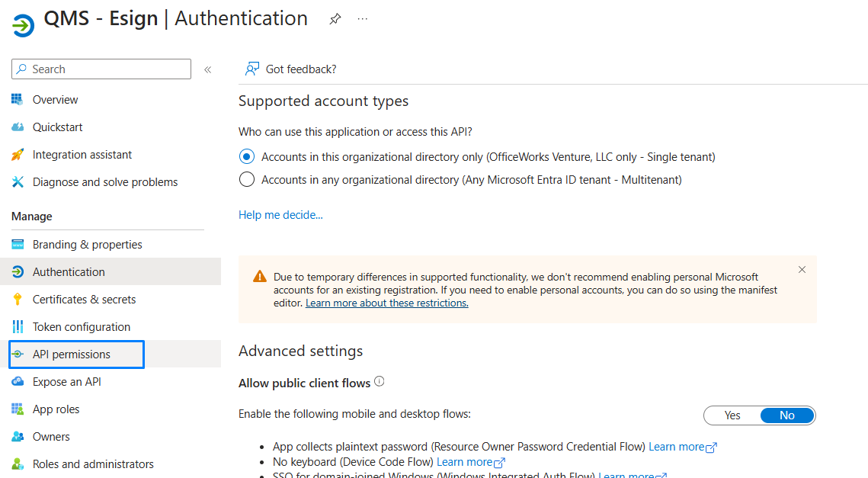Click the App roles grid icon
This screenshot has width=868, height=478.
click(18, 409)
